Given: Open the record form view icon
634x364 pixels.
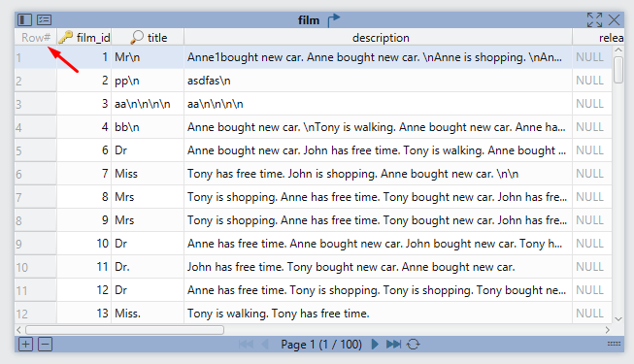Looking at the screenshot, I should [44, 19].
